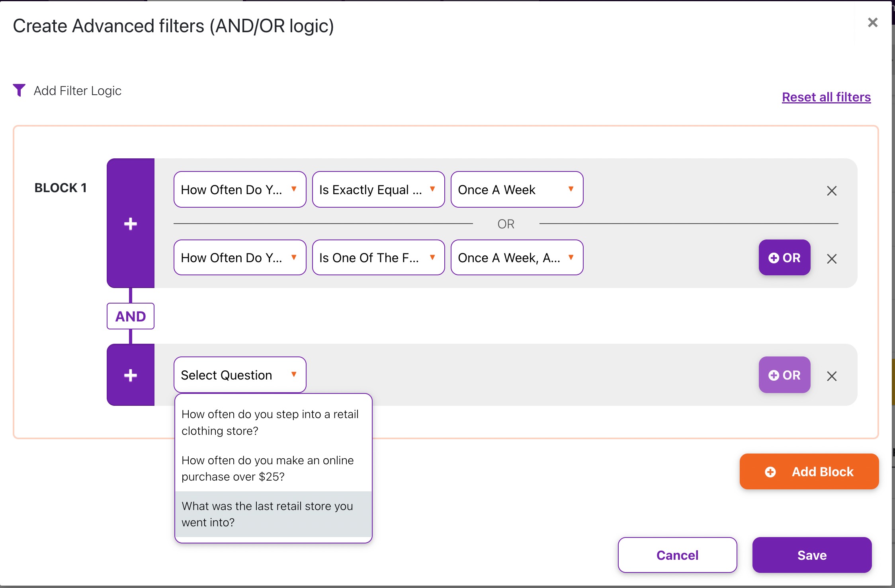Click the plus icon beside Select Question row
Image resolution: width=895 pixels, height=588 pixels.
tap(131, 375)
